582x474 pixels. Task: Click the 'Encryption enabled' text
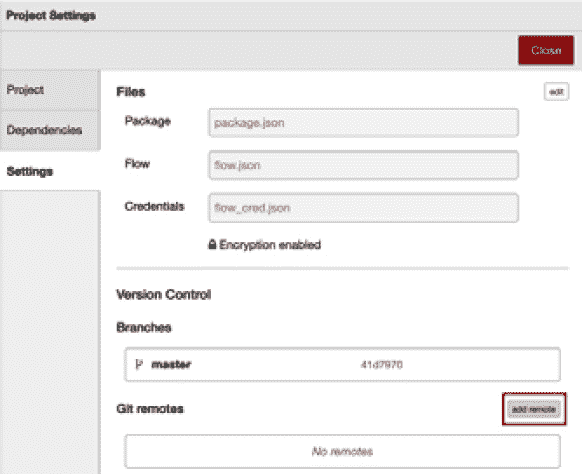270,245
